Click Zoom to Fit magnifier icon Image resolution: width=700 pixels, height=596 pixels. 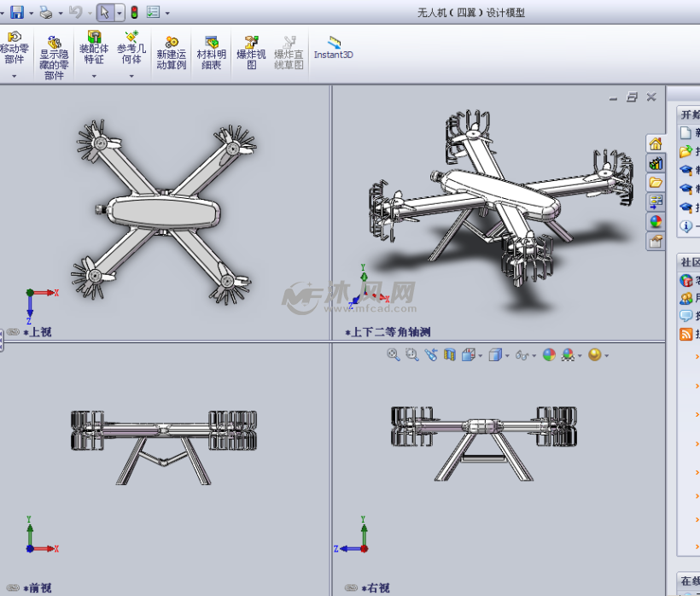394,354
